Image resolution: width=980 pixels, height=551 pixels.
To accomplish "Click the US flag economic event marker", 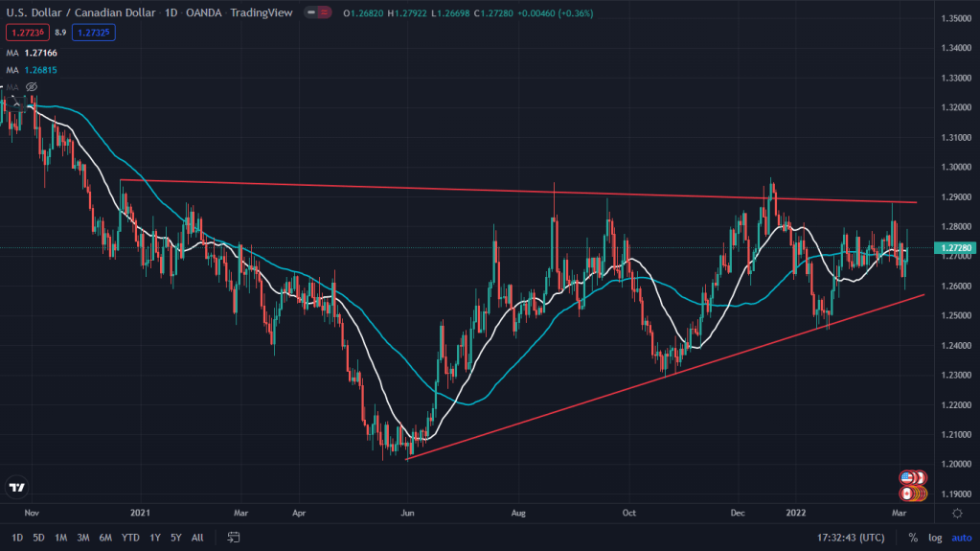I will 906,477.
